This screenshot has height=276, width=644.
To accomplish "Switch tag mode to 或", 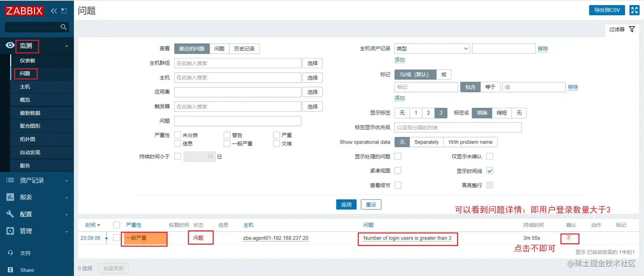I will point(444,75).
